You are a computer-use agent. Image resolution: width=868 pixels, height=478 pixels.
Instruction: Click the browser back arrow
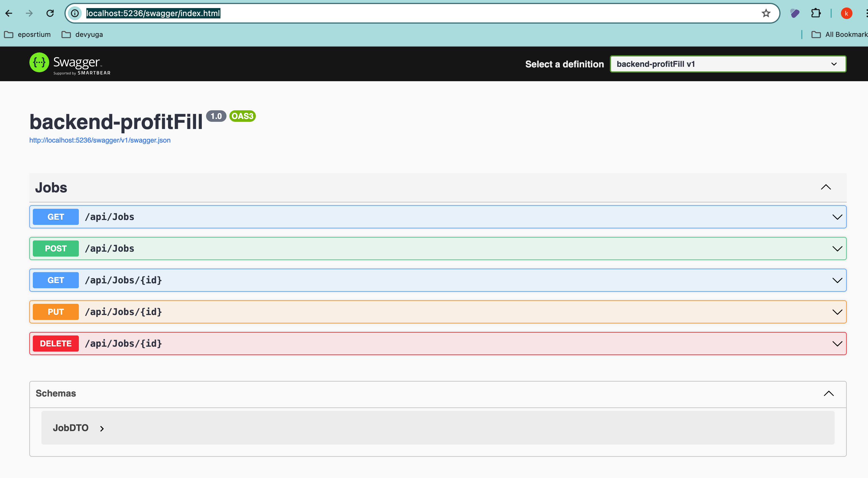(9, 13)
